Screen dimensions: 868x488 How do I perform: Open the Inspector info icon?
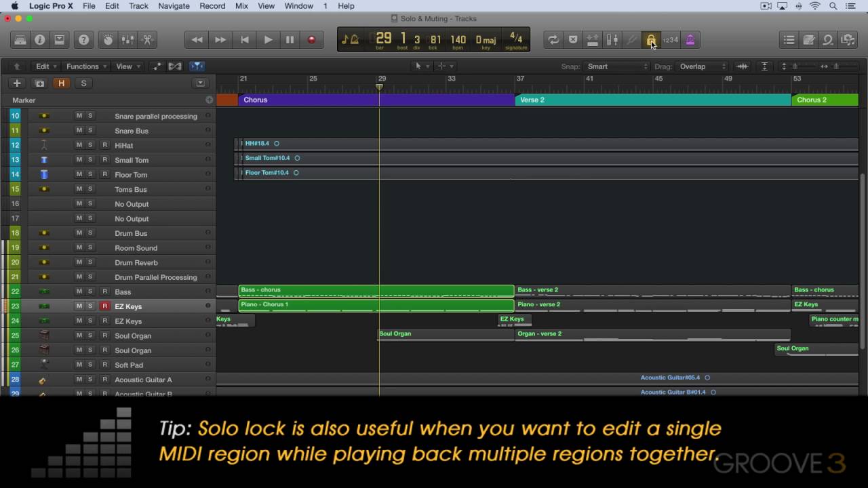[40, 40]
